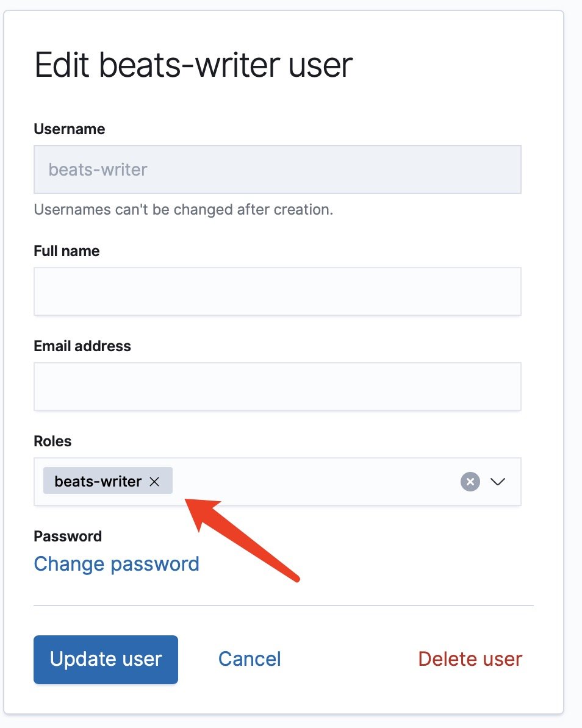Select the beats-writer role badge text
The width and height of the screenshot is (582, 728).
[x=98, y=482]
